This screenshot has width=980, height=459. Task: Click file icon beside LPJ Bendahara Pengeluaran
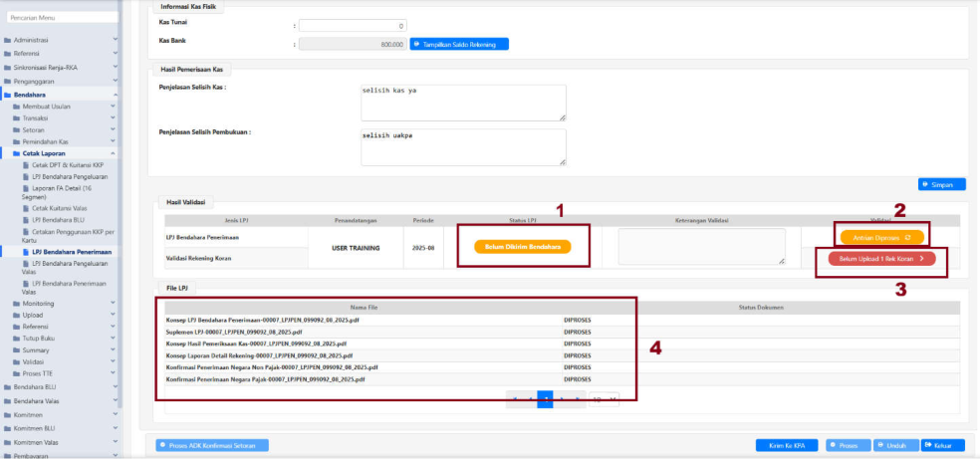26,176
